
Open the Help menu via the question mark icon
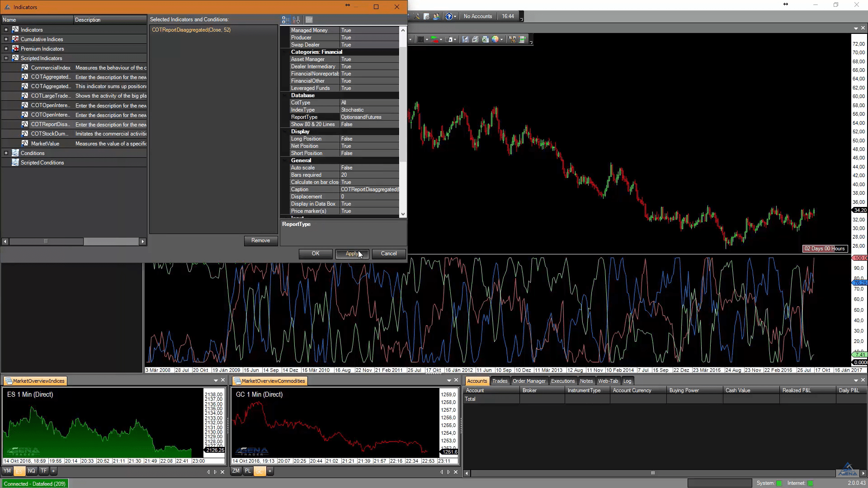tap(449, 16)
